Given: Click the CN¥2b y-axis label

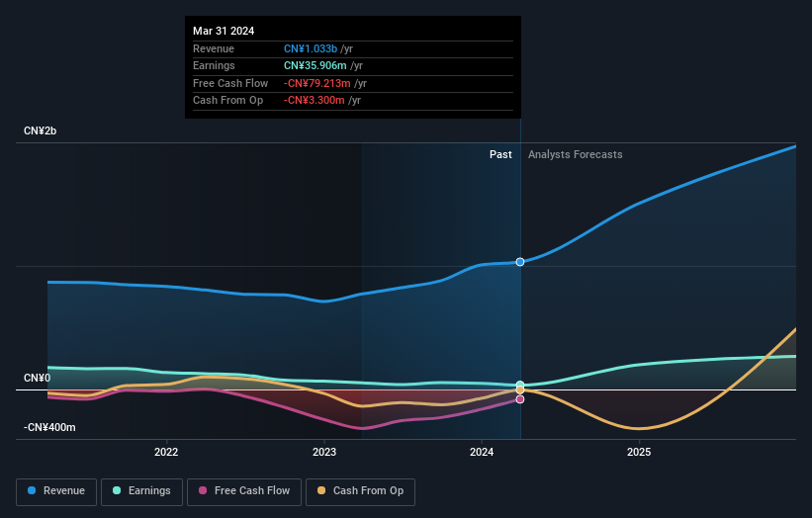Looking at the screenshot, I should point(40,130).
